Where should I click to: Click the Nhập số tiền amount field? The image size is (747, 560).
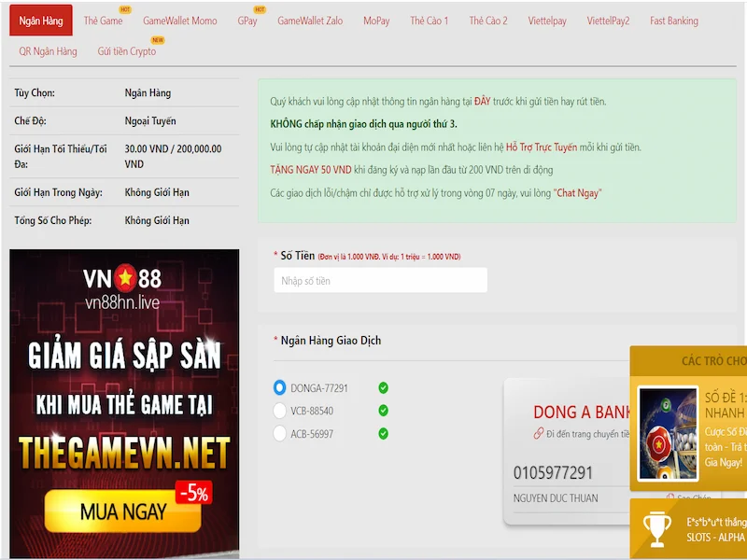[x=379, y=280]
